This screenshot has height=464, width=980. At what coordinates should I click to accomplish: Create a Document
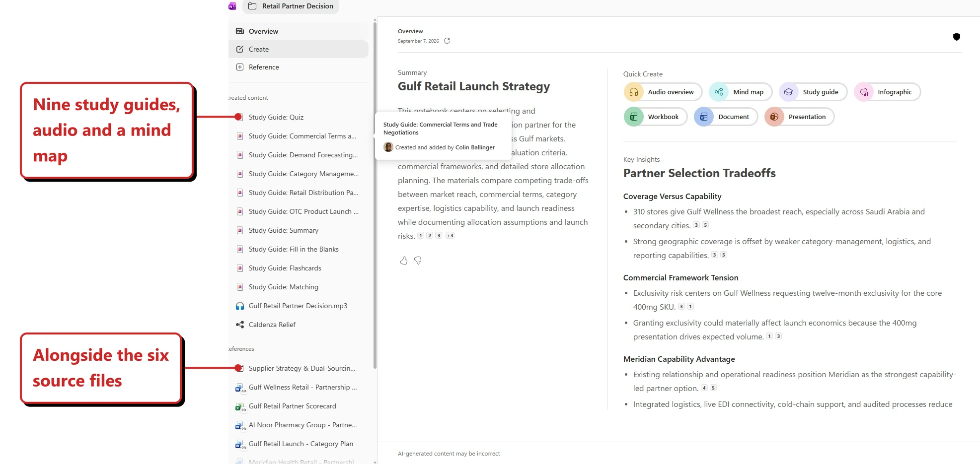726,117
